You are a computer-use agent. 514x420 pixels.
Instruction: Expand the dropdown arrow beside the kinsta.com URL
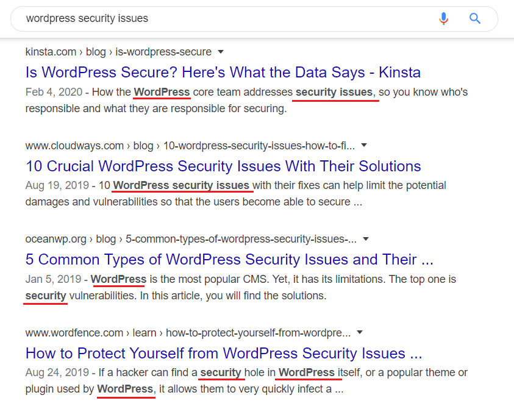221,52
